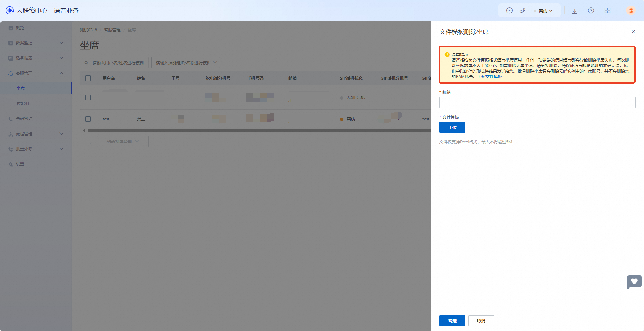
Task: Click the 用户名 column header
Action: pyautogui.click(x=109, y=78)
